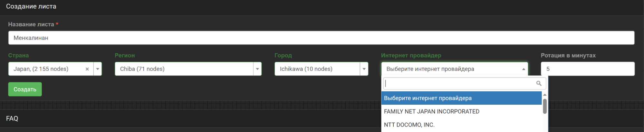Focus the Название листа text field
The height and width of the screenshot is (132, 644).
coord(321,38)
